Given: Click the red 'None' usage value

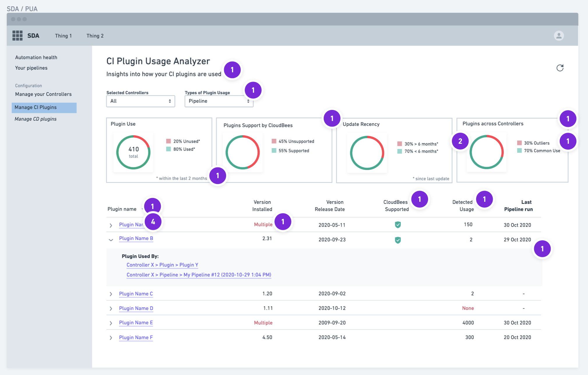Looking at the screenshot, I should pos(468,308).
